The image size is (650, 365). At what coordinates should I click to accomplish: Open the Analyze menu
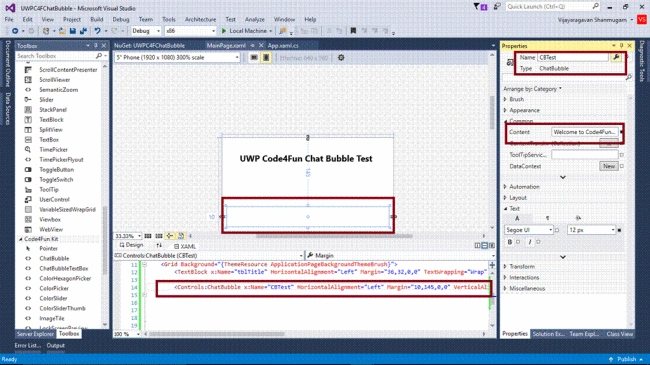pos(255,19)
